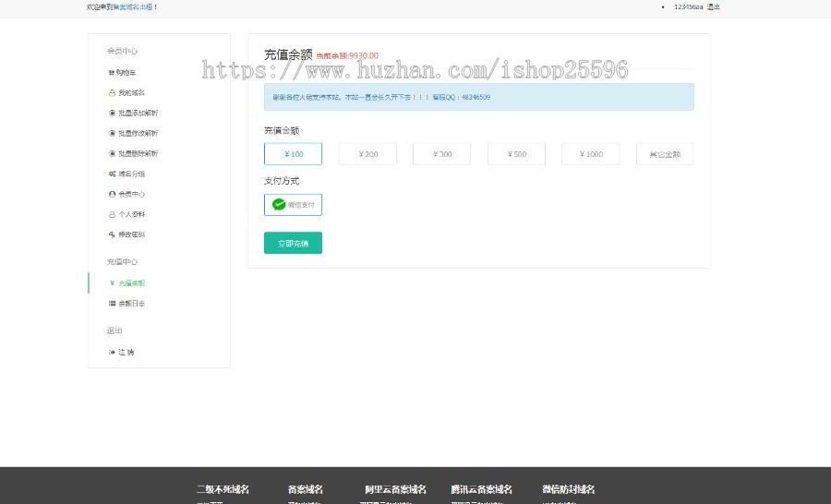This screenshot has height=504, width=831.
Task: Choose the ¥1000 recharge amount
Action: (x=591, y=154)
